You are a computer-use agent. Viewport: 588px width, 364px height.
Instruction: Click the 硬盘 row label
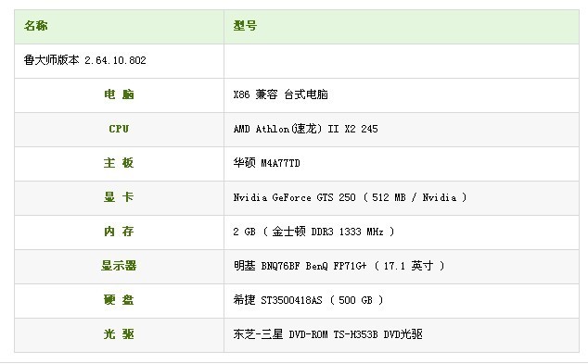(x=119, y=300)
